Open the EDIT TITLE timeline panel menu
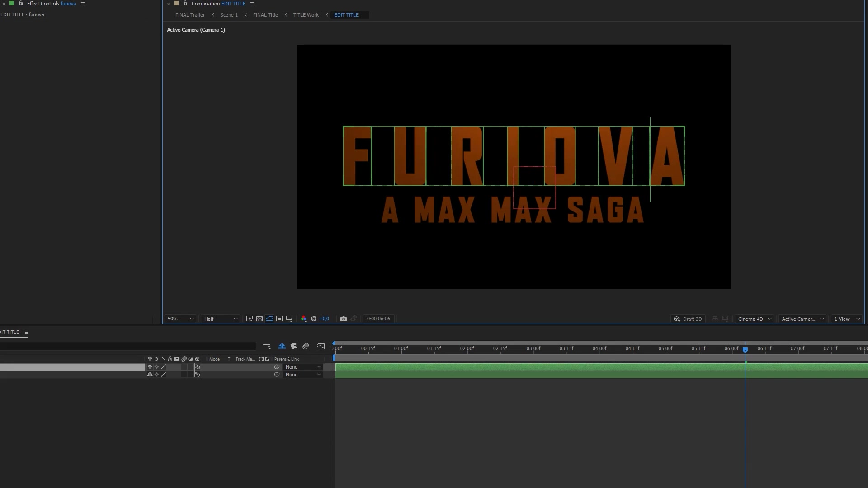This screenshot has height=488, width=868. coord(27,333)
